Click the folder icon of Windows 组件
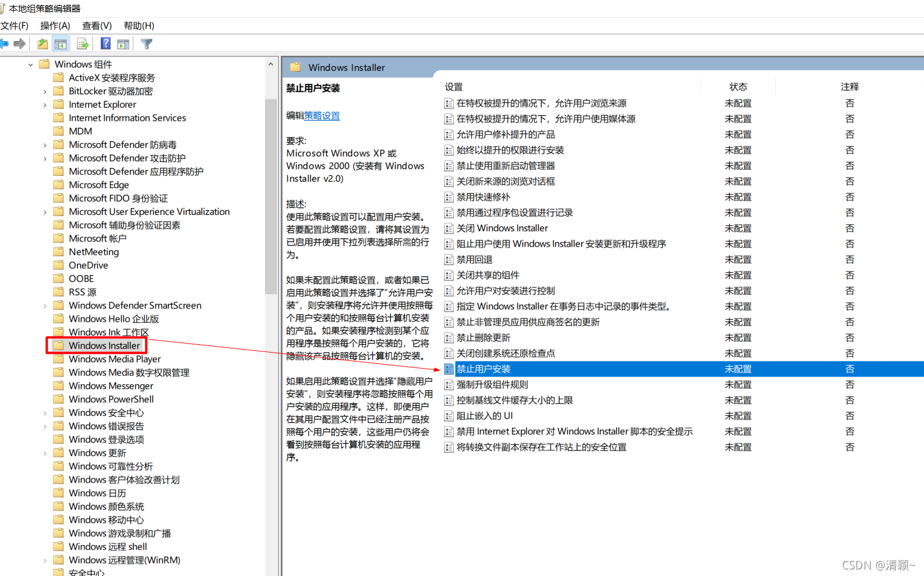 pos(44,64)
